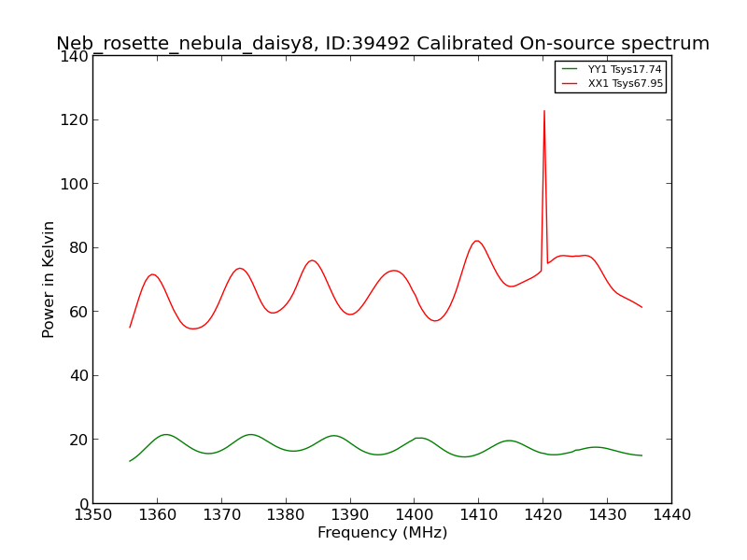Click x-axis tick label 1420

[x=543, y=515]
